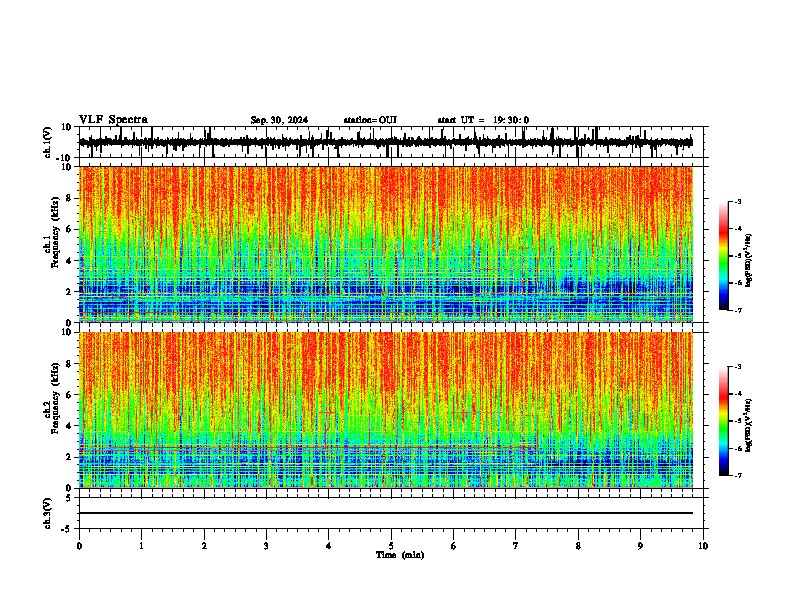Click the ch.3(V) flat line trace
792x612 pixels.
[x=386, y=513]
